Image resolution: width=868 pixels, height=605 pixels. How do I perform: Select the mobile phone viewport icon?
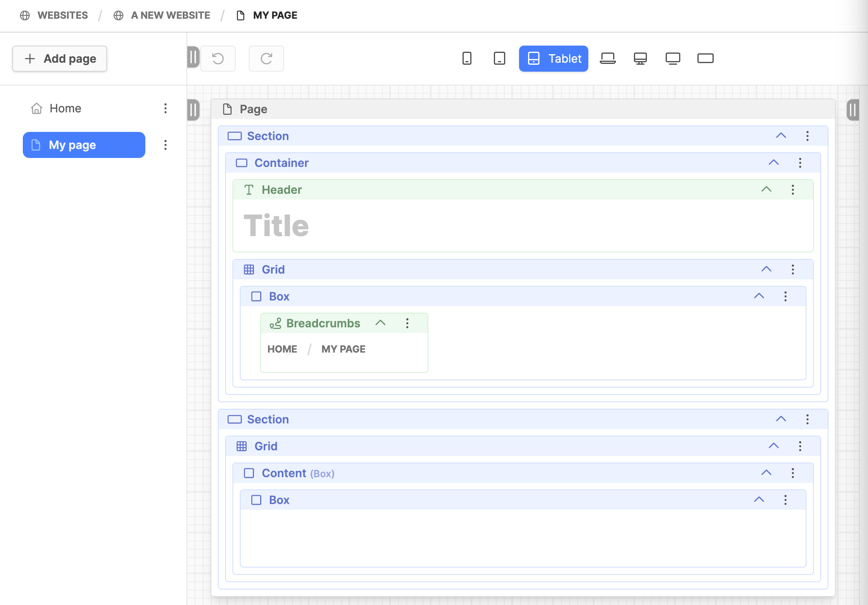point(467,59)
